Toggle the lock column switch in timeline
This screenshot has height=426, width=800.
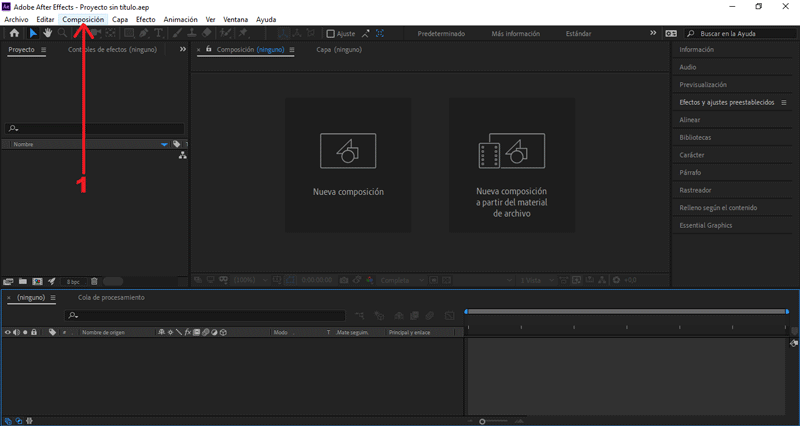point(34,332)
